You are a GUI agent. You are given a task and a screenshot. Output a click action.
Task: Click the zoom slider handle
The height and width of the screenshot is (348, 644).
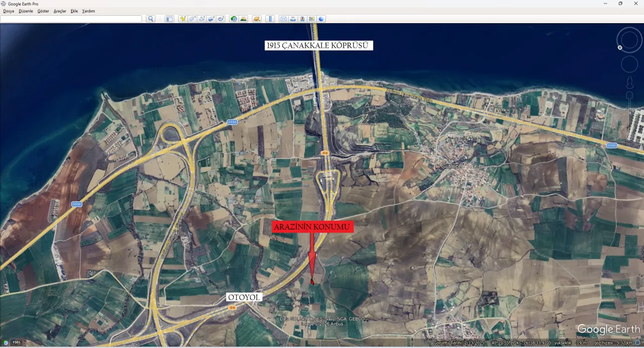(629, 95)
